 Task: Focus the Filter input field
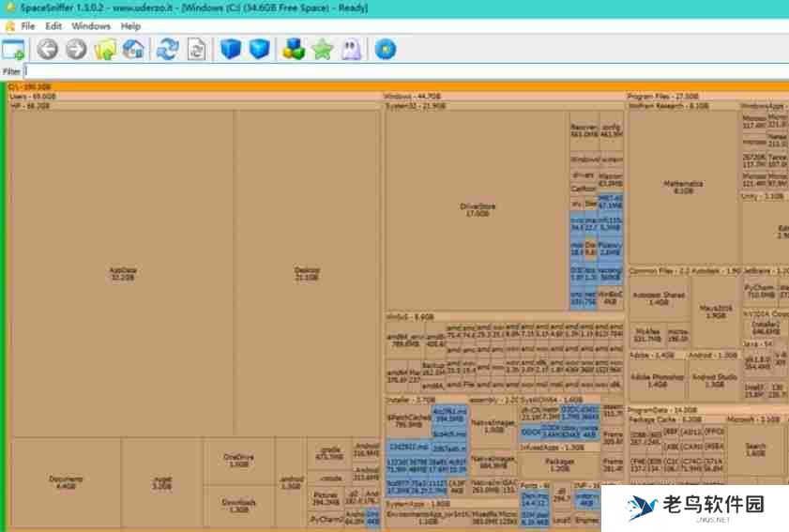[406, 71]
